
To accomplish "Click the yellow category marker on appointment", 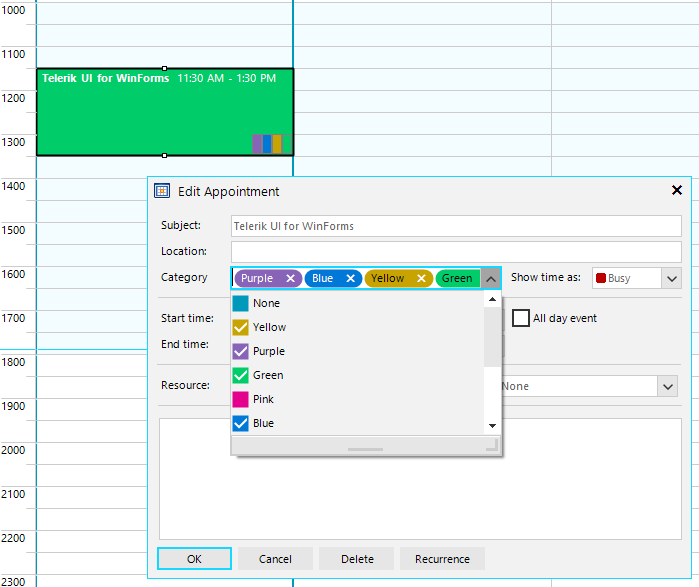I will (277, 144).
